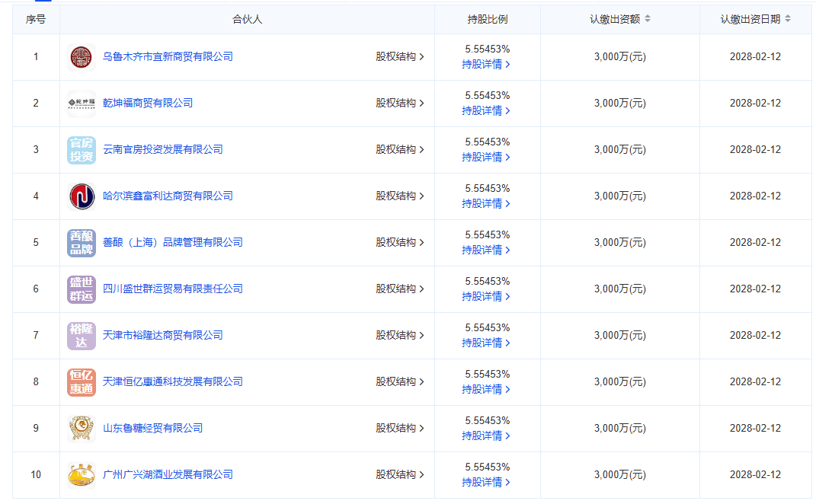Open 善酿（上海）品牌管理有限公司 company page
The image size is (816, 504).
click(173, 242)
